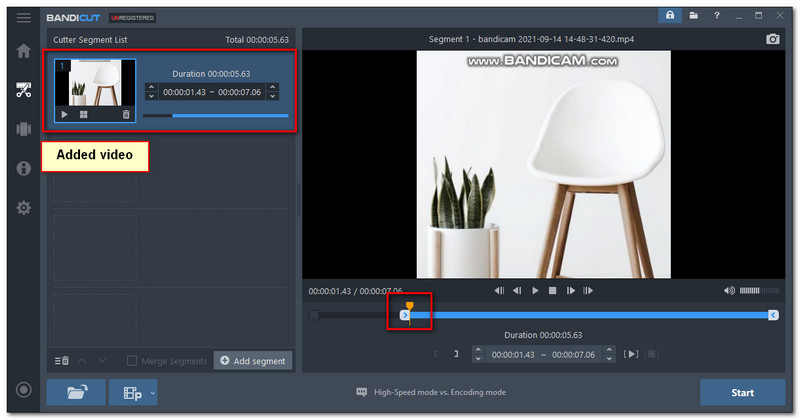Viewport: 800px width, 420px height.
Task: Clear all segments with the list-trash icon
Action: 61,361
